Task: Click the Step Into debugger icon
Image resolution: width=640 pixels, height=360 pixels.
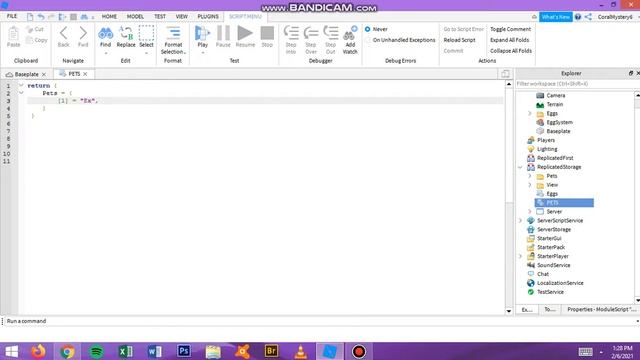Action: pos(291,33)
